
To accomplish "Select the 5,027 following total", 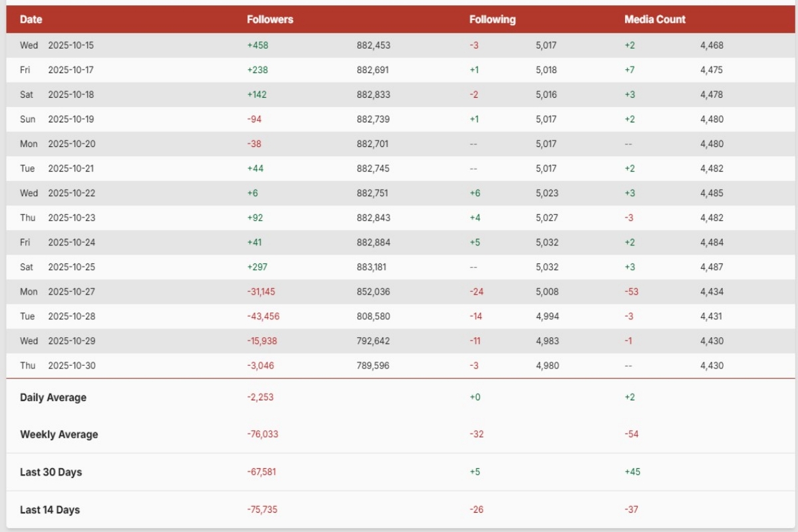I will click(x=547, y=217).
